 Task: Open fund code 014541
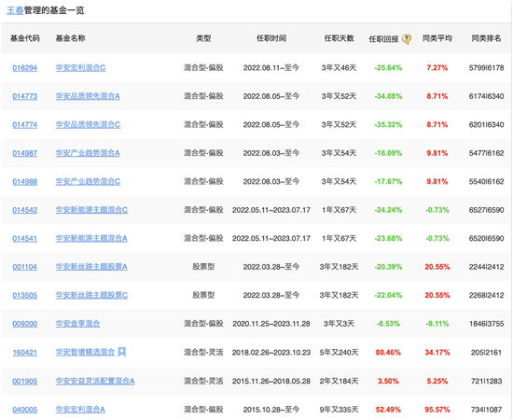(x=25, y=239)
